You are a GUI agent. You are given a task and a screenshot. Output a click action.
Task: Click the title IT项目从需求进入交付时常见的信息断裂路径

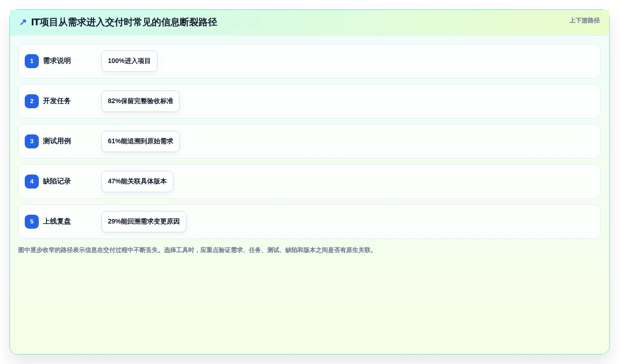[x=124, y=22]
